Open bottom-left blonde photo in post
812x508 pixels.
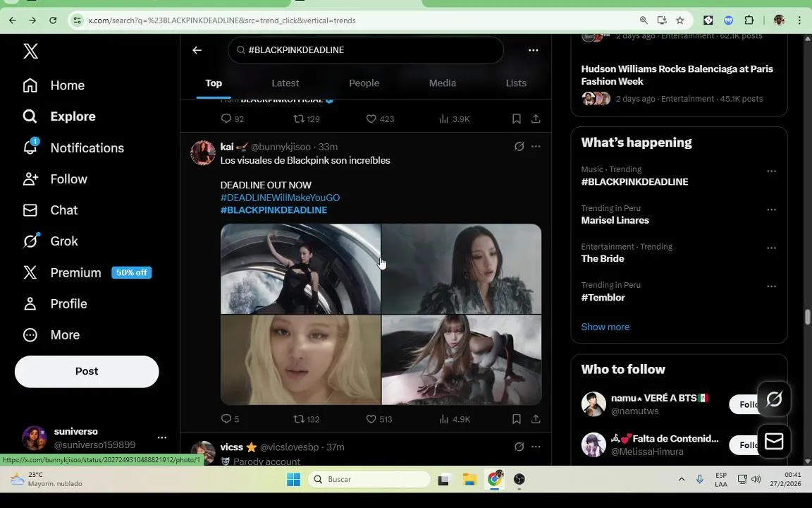300,360
